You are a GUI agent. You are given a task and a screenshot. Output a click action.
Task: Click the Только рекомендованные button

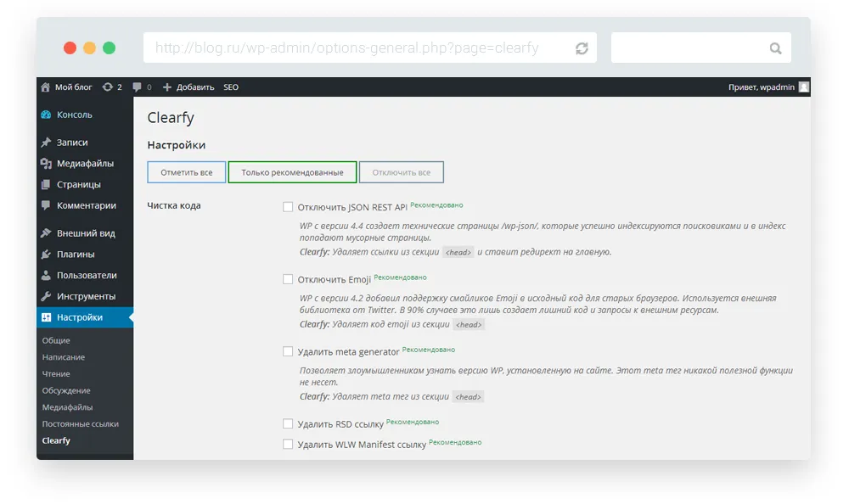pos(292,172)
